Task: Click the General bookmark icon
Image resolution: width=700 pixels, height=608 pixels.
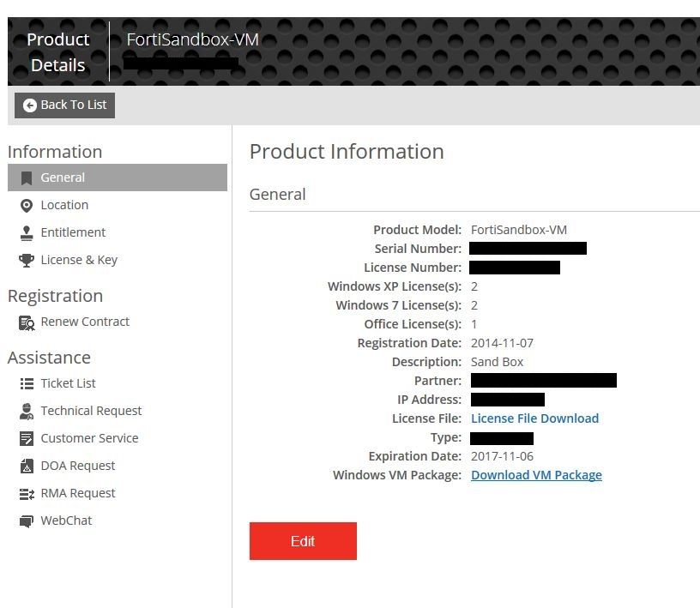Action: (27, 178)
